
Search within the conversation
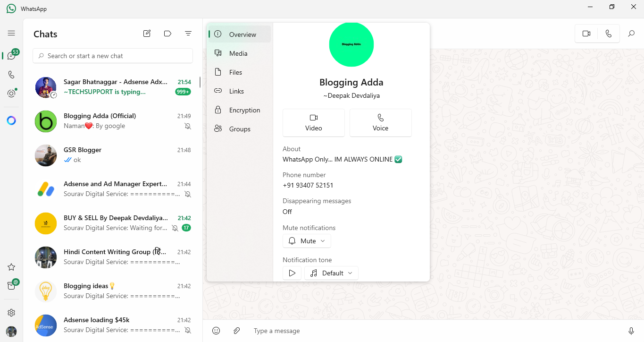(x=631, y=34)
